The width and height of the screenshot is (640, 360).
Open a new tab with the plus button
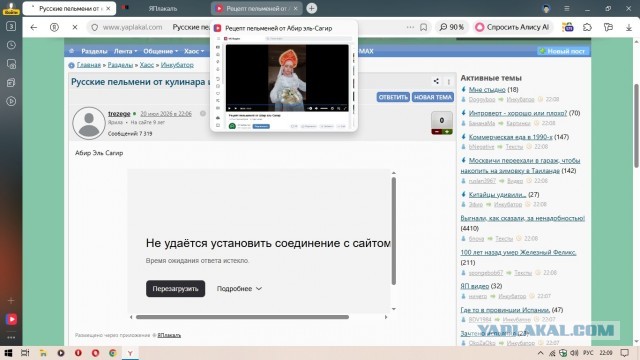(311, 8)
